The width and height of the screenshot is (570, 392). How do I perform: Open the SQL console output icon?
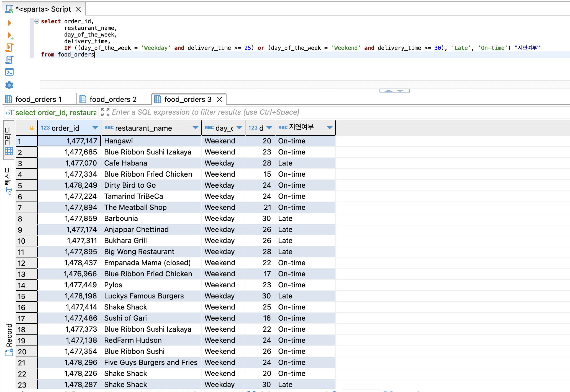(9, 72)
